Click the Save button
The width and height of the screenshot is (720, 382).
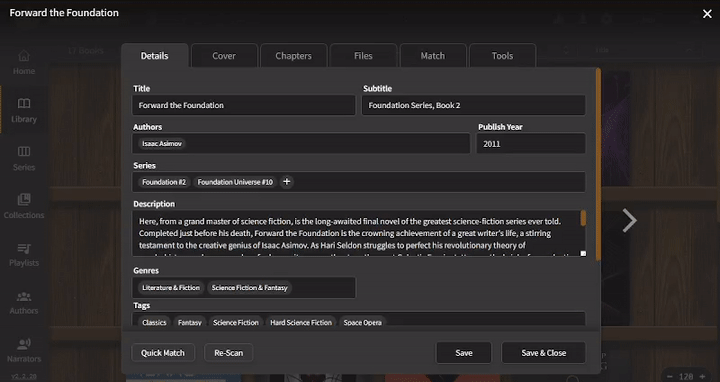[x=464, y=353]
